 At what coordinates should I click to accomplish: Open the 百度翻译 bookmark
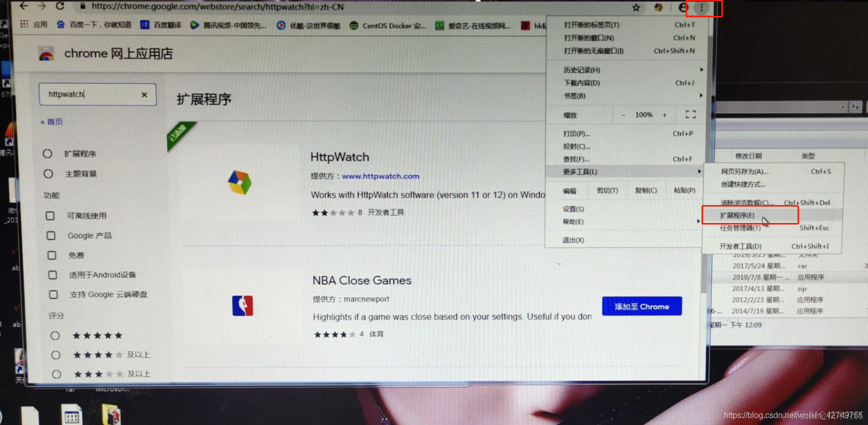pos(160,25)
